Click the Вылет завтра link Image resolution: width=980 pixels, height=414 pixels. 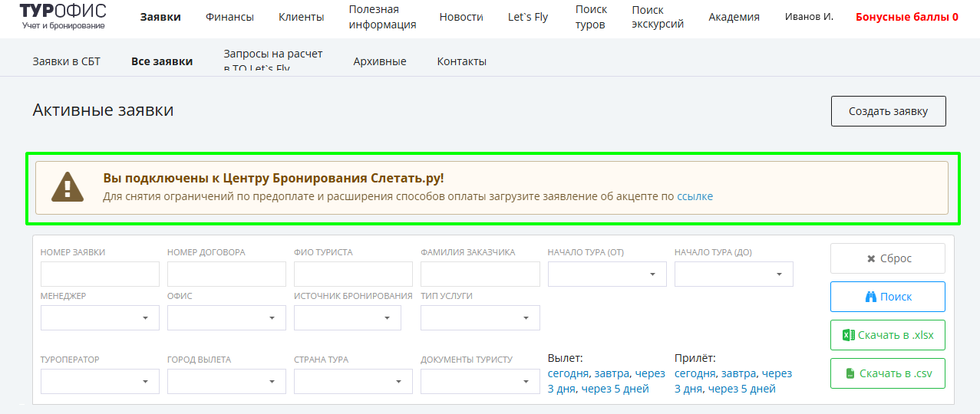click(x=612, y=373)
